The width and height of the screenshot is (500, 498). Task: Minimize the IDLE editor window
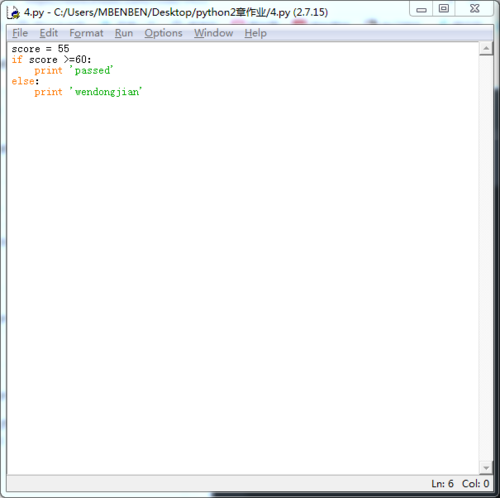[421, 9]
